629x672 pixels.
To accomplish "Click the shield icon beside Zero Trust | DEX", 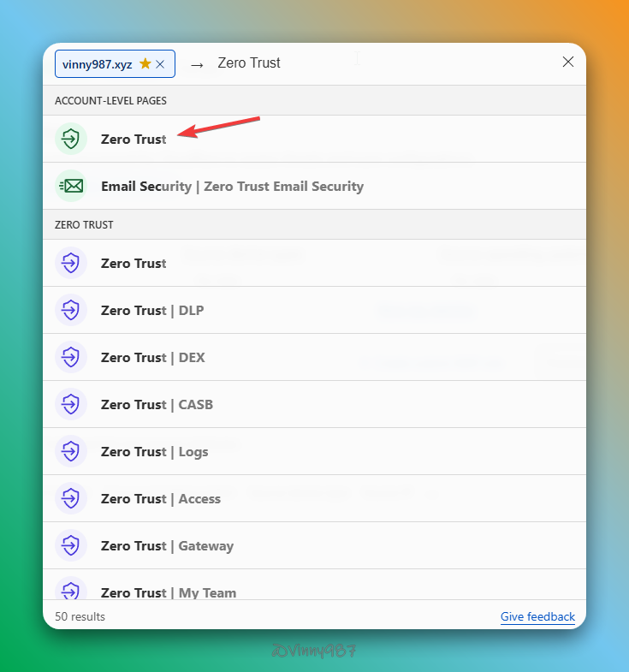I will pyautogui.click(x=71, y=357).
